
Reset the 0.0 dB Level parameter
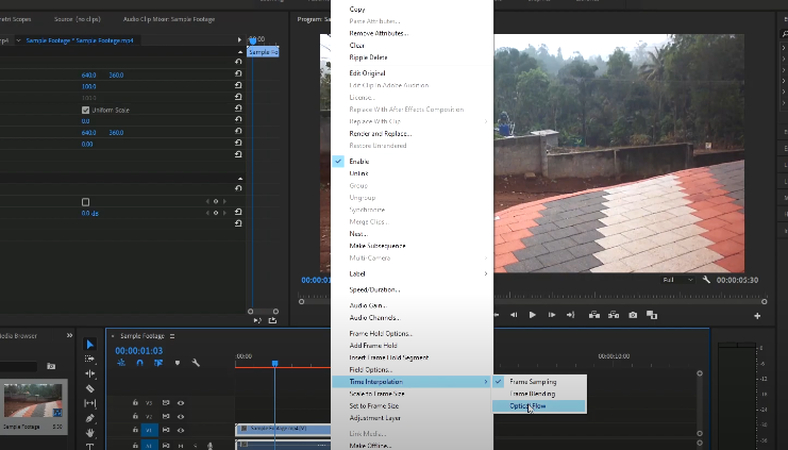tap(238, 212)
